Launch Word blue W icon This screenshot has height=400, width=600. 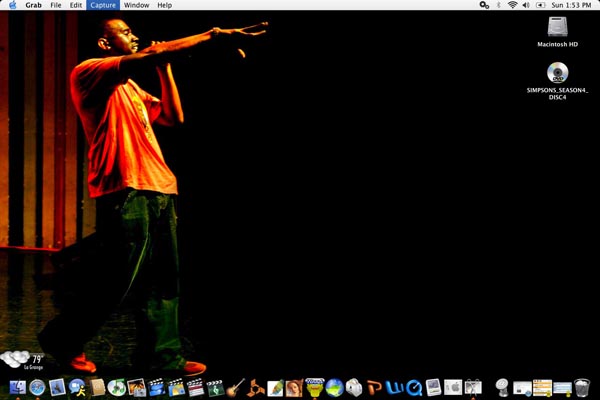point(394,388)
